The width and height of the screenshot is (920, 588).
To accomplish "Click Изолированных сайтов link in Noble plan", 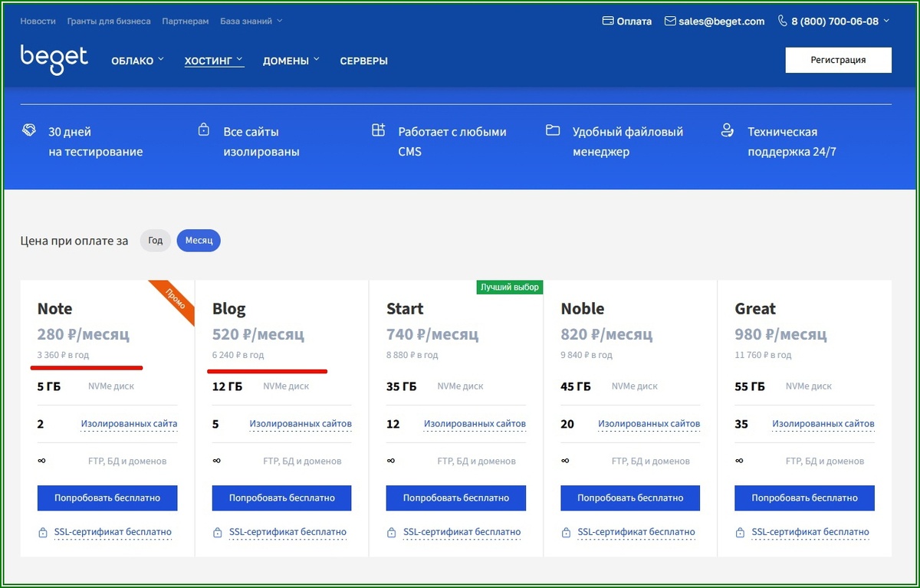I will click(649, 423).
